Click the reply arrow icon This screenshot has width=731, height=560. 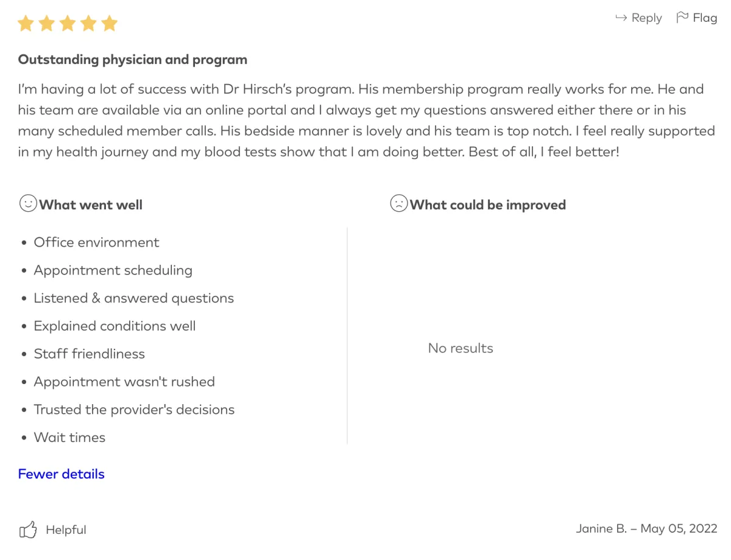pyautogui.click(x=621, y=18)
